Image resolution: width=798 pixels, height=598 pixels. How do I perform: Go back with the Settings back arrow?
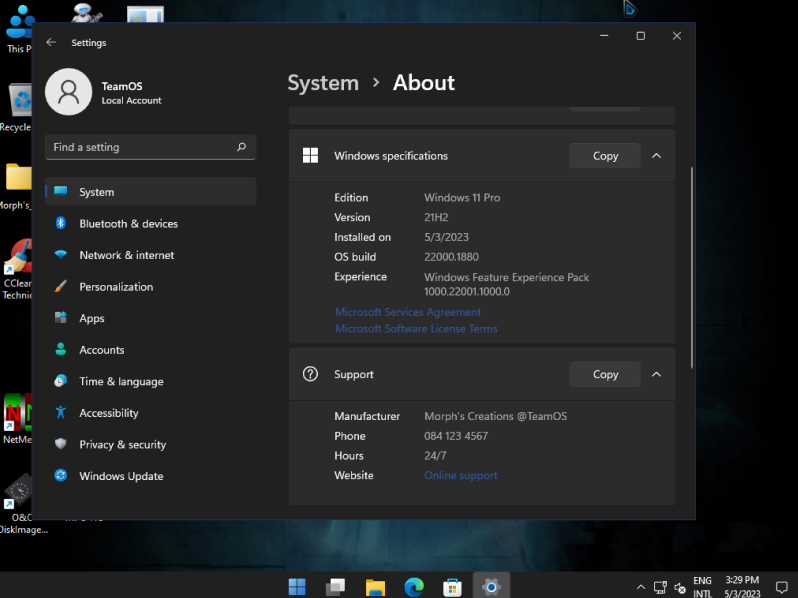point(51,42)
